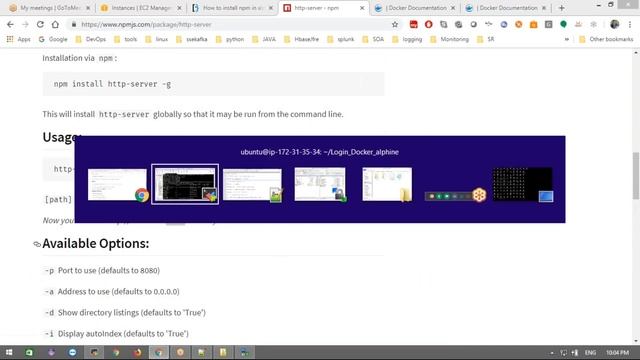
Task: Select the black desktop window thumbnail in switcher
Action: click(x=522, y=184)
